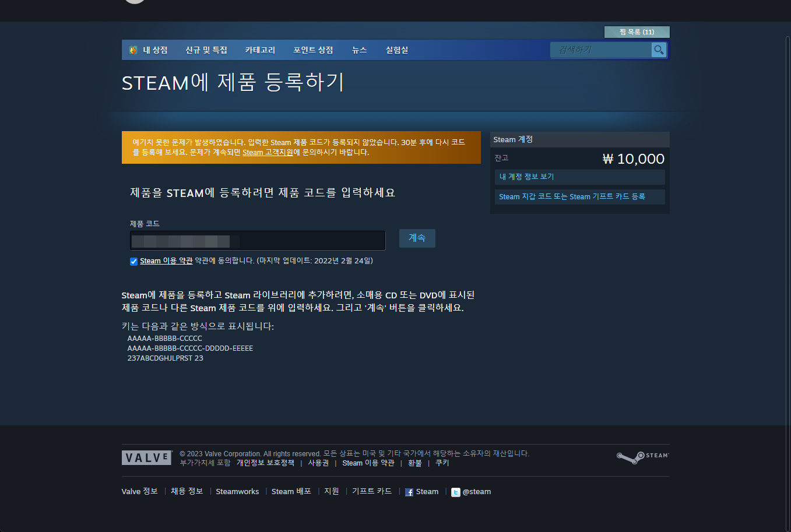Viewport: 791px width, 532px height.
Task: Focus the 검색하기 search field
Action: coord(600,50)
